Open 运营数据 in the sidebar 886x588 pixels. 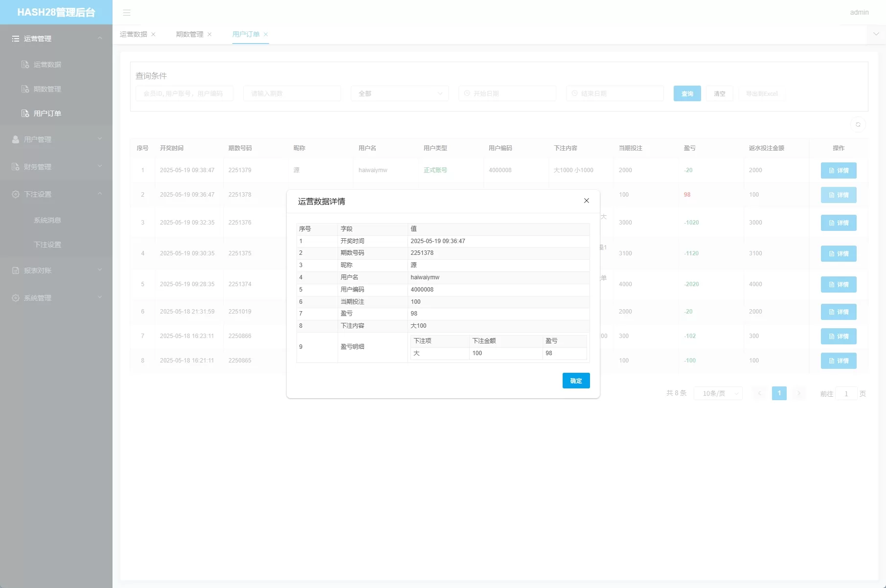tap(47, 65)
